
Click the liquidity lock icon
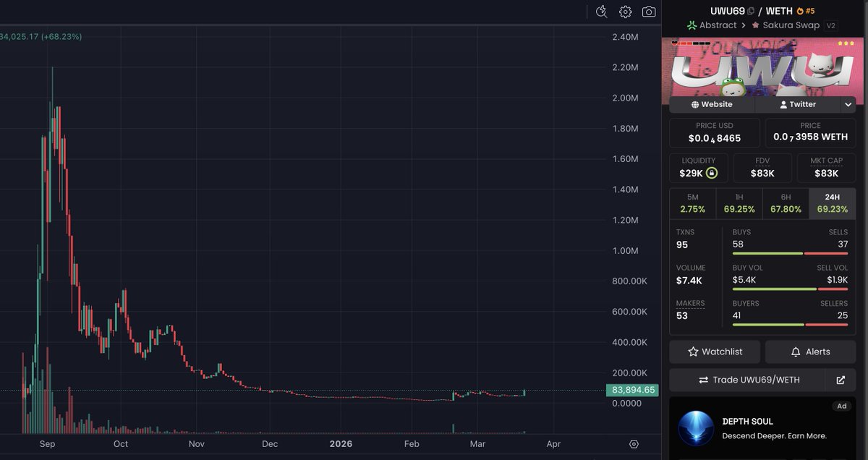coord(712,173)
